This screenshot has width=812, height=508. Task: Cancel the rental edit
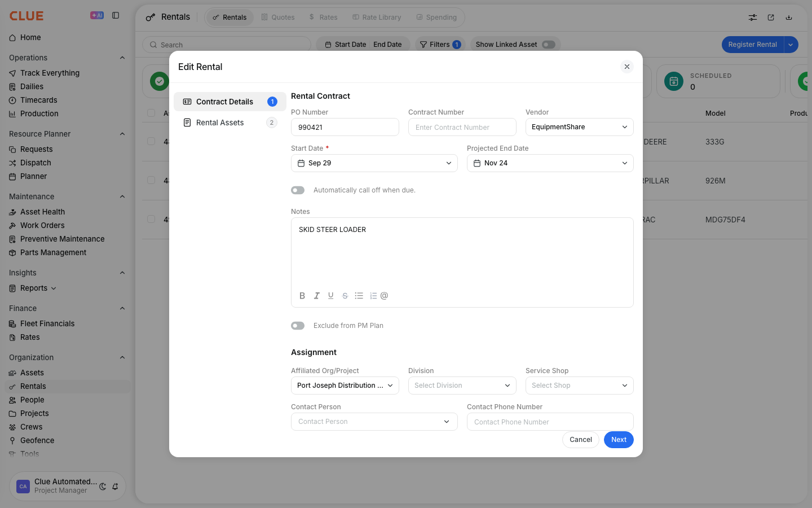pos(581,440)
